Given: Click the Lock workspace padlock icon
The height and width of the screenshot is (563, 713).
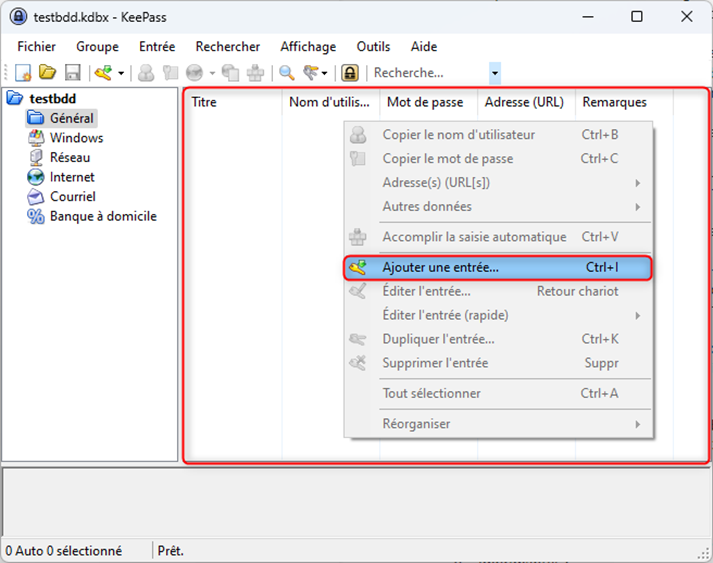Looking at the screenshot, I should tap(350, 73).
